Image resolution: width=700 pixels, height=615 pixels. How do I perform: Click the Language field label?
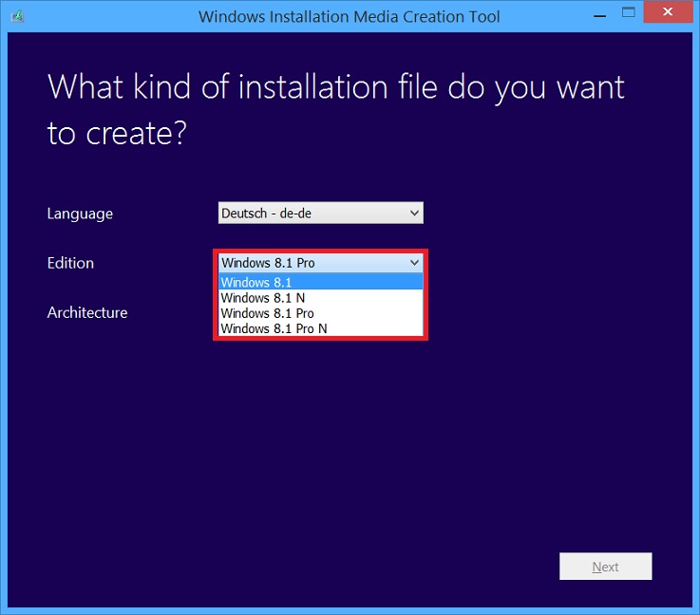coord(80,214)
